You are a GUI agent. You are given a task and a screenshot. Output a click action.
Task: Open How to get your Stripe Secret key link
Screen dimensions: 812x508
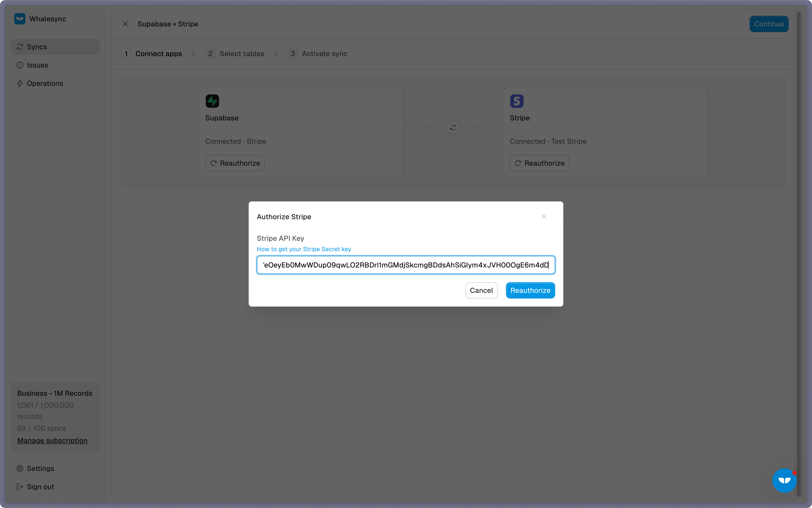(x=304, y=249)
